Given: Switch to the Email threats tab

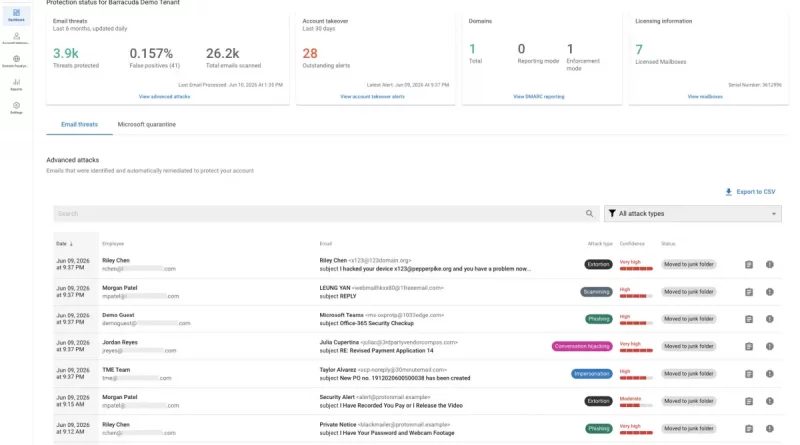Looking at the screenshot, I should point(79,125).
